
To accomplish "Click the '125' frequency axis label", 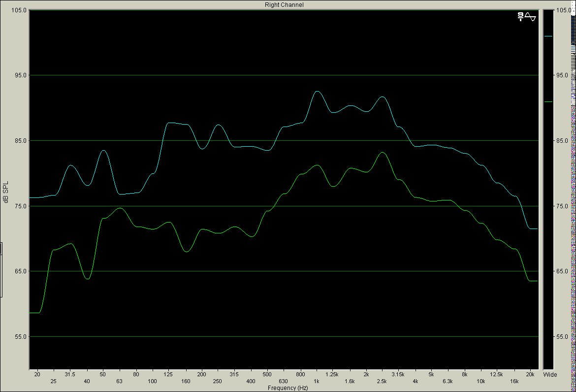I will (168, 374).
